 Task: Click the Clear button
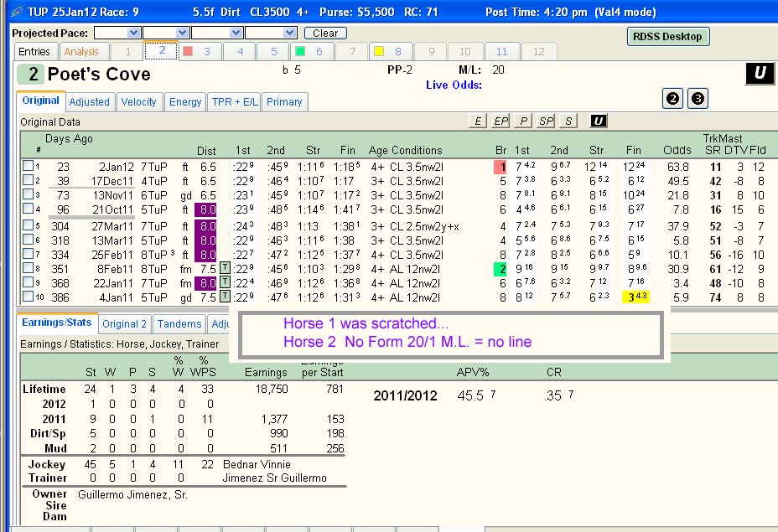[325, 34]
